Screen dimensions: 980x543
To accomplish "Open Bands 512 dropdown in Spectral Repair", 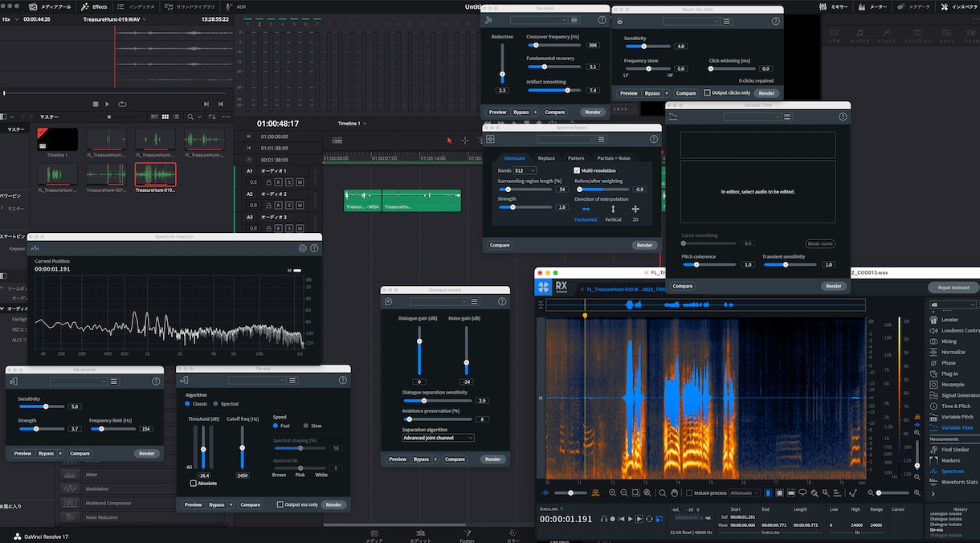I will [x=525, y=170].
